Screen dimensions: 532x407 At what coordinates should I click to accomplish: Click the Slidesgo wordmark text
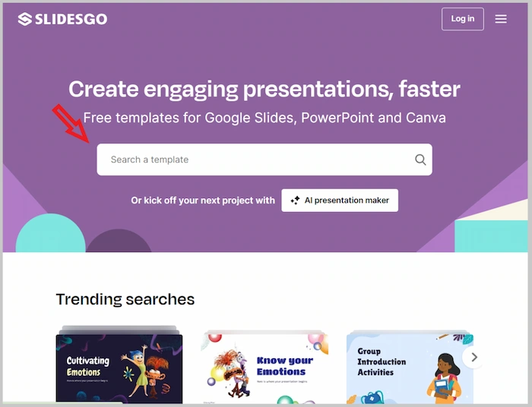(71, 19)
